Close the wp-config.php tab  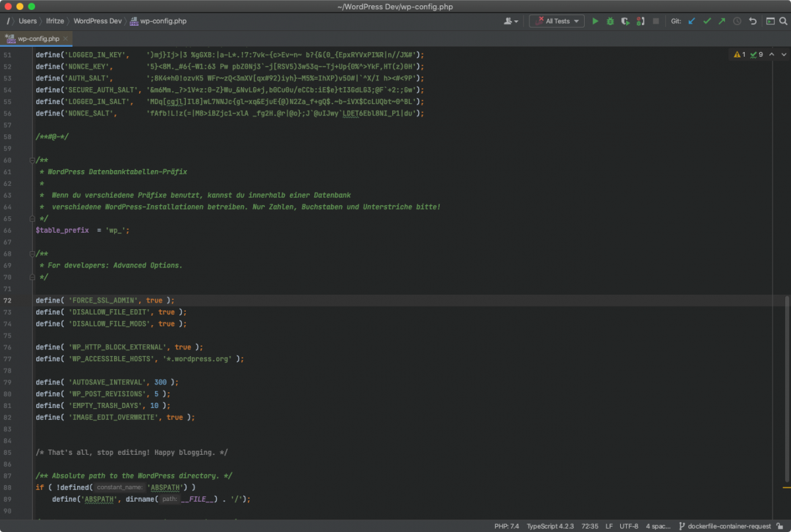[65, 39]
